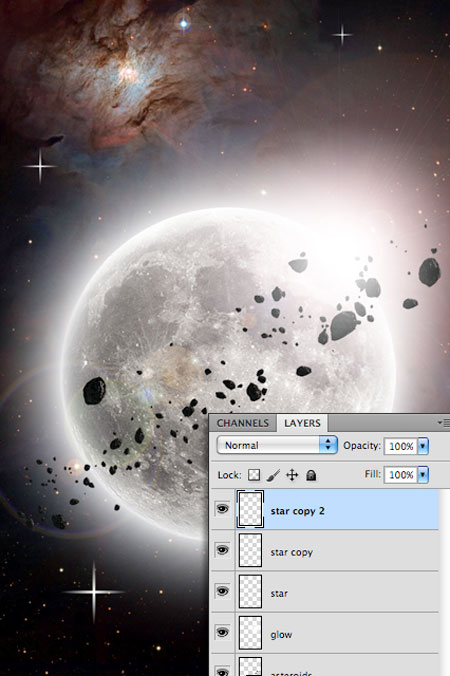This screenshot has height=676, width=450.
Task: Open the Fill slider arrow
Action: [423, 475]
